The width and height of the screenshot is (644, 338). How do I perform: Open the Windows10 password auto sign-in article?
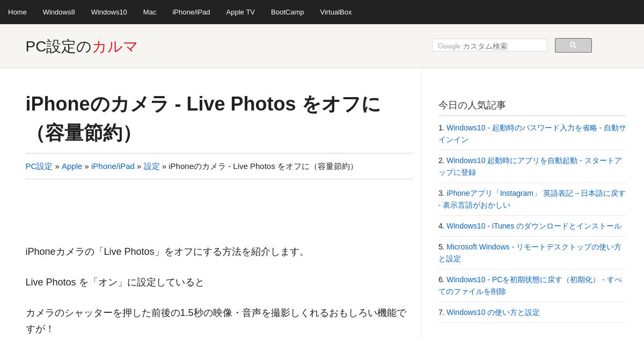click(x=532, y=134)
